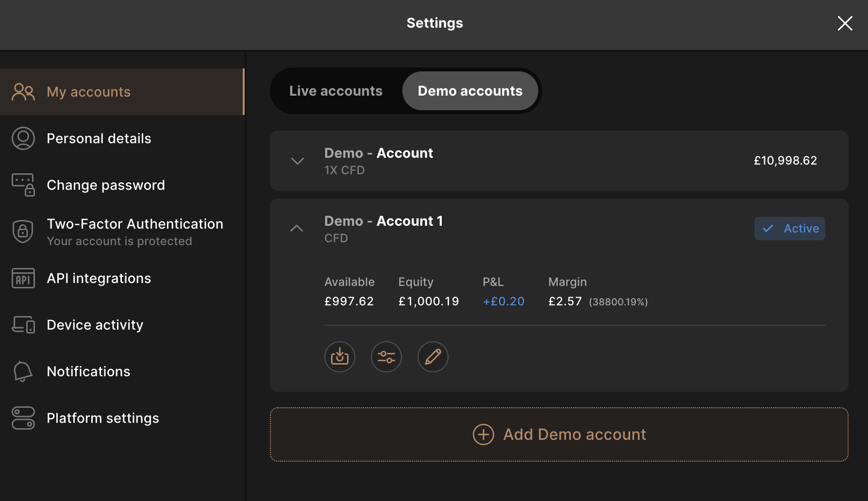Click the Change password keyboard icon
Screen dimensions: 868x501
23,184
